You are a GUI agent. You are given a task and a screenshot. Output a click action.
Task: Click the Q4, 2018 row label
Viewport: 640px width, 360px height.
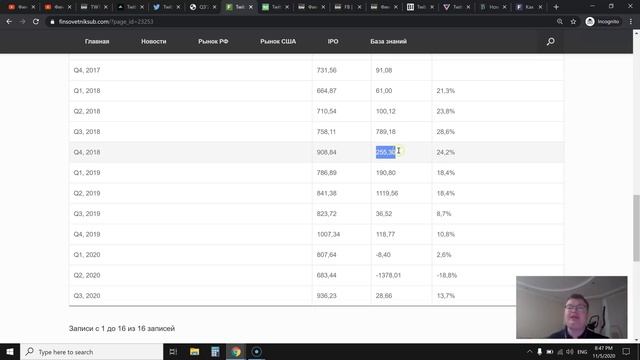pyautogui.click(x=87, y=152)
